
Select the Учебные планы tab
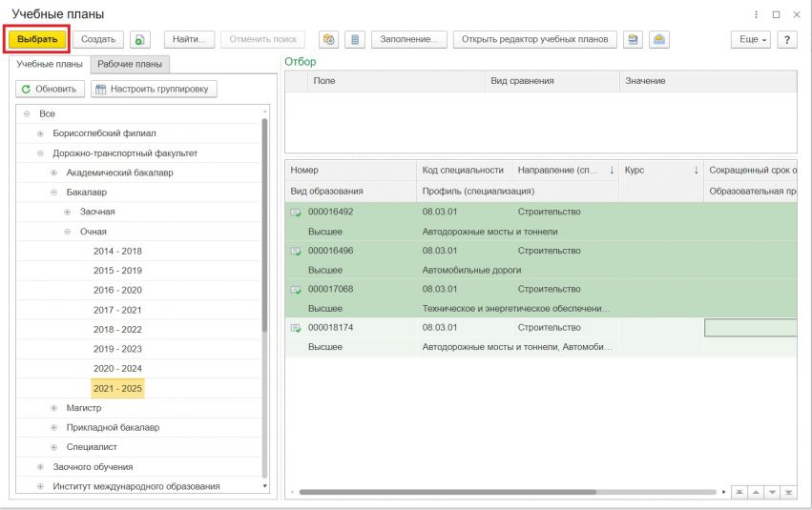pos(50,64)
